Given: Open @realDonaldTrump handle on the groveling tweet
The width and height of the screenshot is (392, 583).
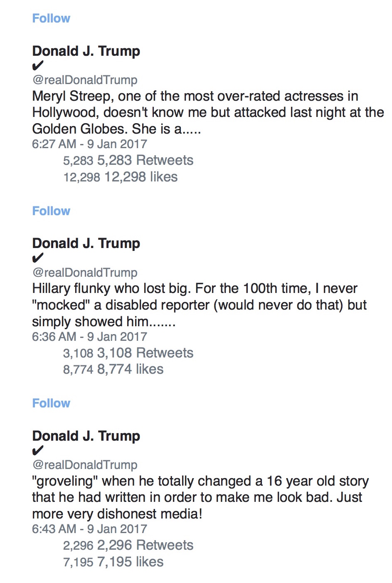Looking at the screenshot, I should pos(85,465).
